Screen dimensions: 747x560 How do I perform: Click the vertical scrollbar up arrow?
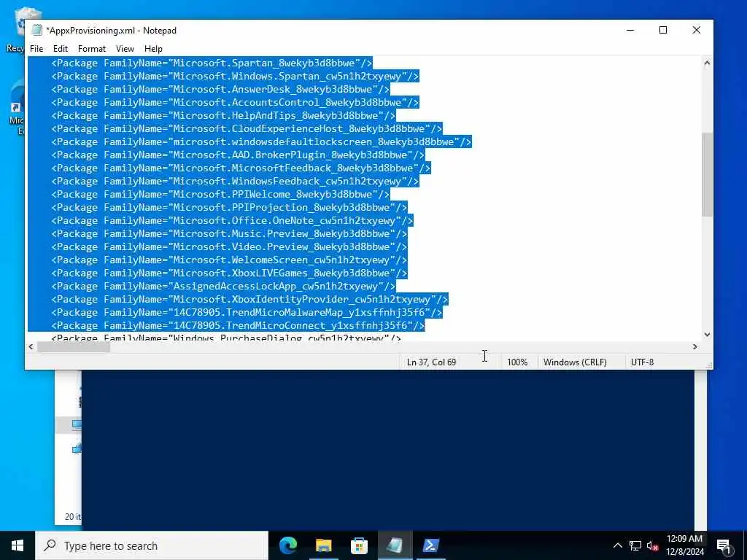(707, 63)
